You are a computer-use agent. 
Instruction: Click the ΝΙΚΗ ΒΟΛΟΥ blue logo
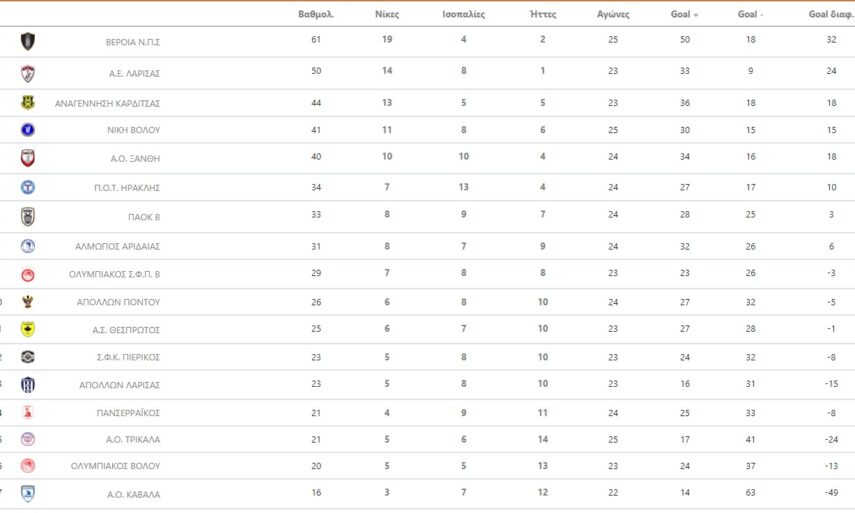click(28, 129)
